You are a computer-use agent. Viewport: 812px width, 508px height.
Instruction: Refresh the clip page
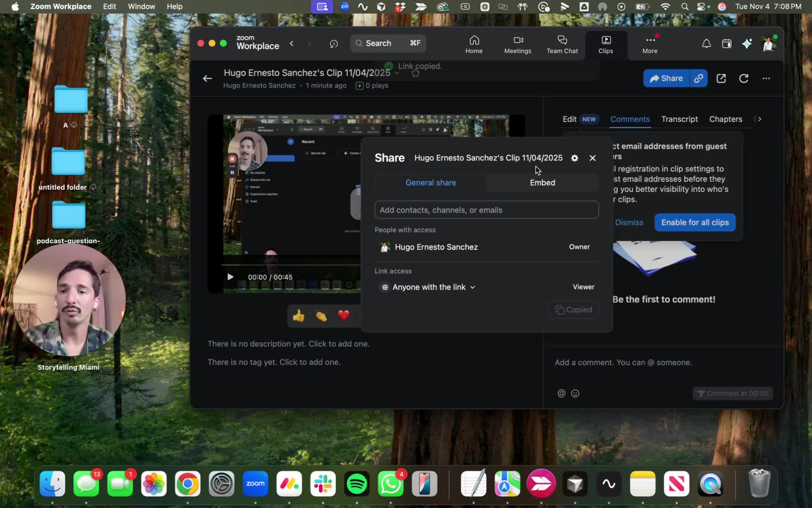point(743,79)
